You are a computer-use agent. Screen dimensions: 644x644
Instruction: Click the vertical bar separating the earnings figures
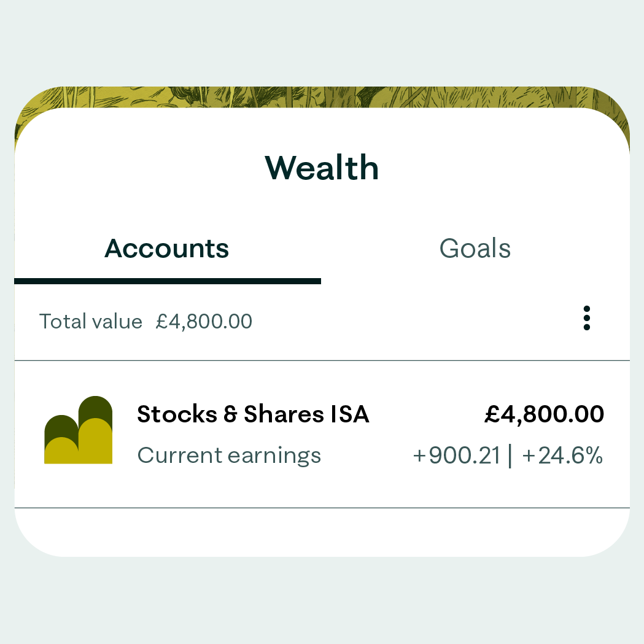click(510, 456)
